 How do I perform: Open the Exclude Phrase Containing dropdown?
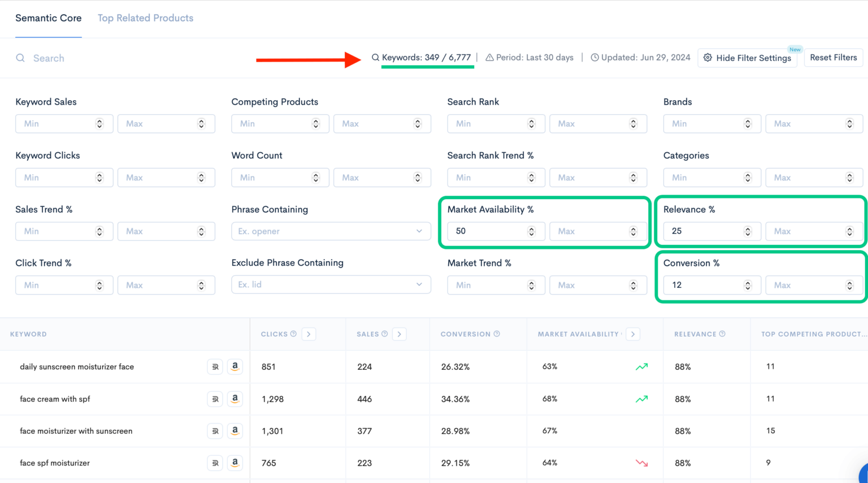(x=419, y=284)
